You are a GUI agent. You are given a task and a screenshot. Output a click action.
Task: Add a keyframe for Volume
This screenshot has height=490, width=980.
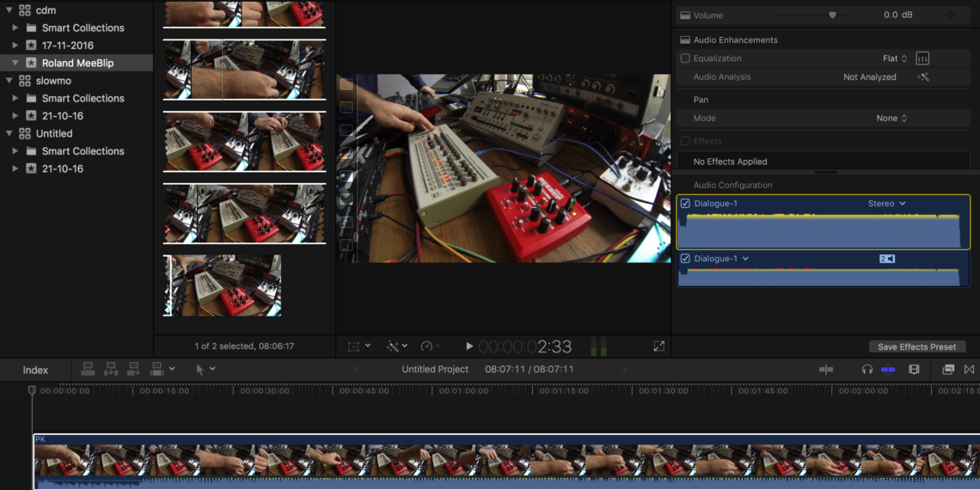pos(950,15)
